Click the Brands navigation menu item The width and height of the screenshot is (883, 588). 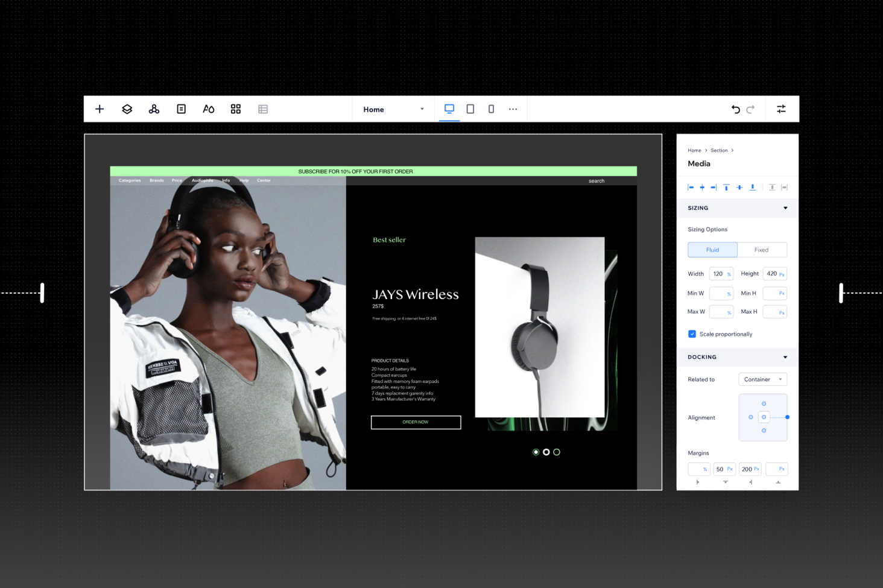[157, 180]
